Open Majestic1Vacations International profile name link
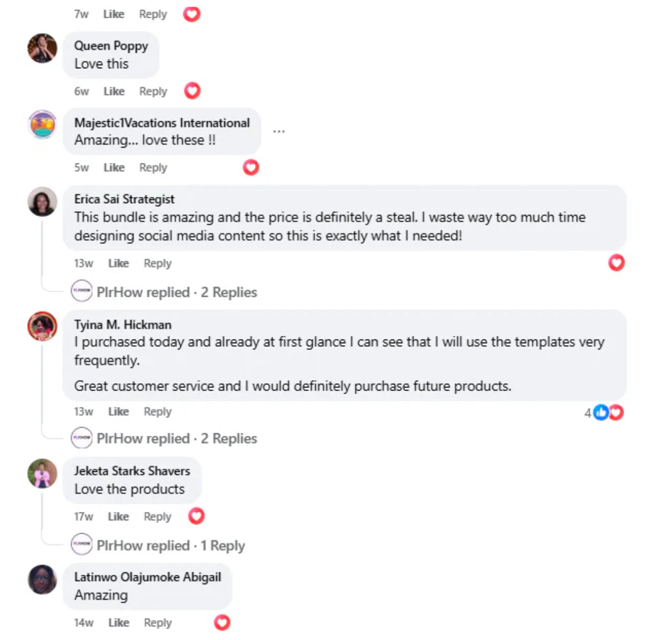The image size is (672, 640). pyautogui.click(x=161, y=123)
